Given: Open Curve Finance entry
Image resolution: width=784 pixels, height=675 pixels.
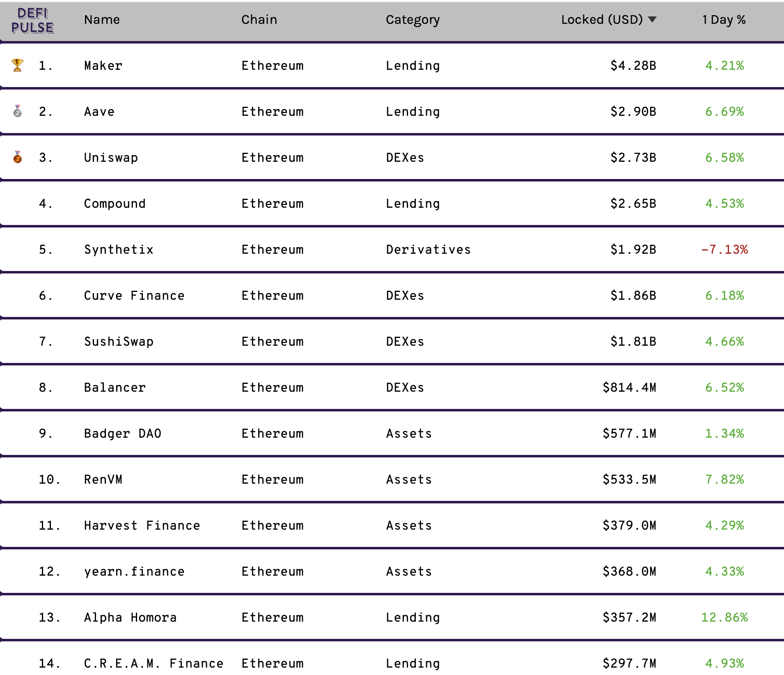Looking at the screenshot, I should click(134, 296).
